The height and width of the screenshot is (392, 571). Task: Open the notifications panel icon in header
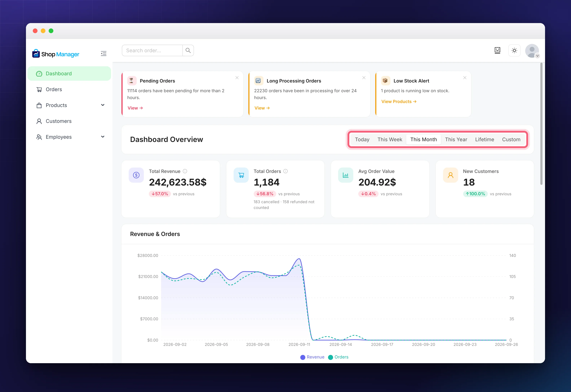(x=497, y=50)
